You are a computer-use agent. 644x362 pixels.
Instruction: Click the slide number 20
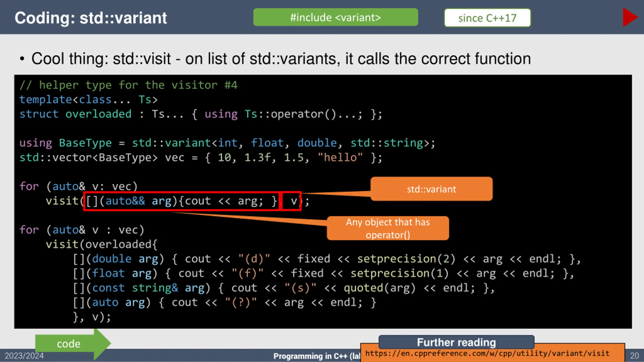pyautogui.click(x=634, y=356)
